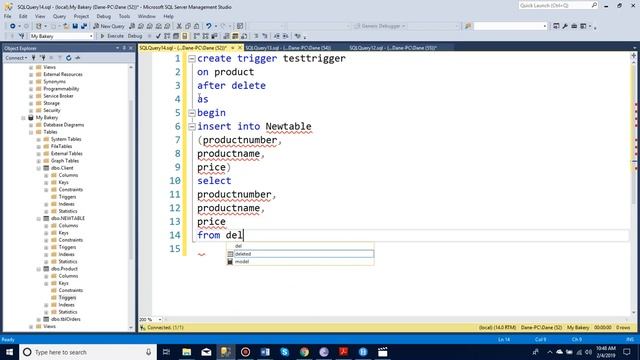Switch to SQLQuery12.sql tab

point(393,48)
